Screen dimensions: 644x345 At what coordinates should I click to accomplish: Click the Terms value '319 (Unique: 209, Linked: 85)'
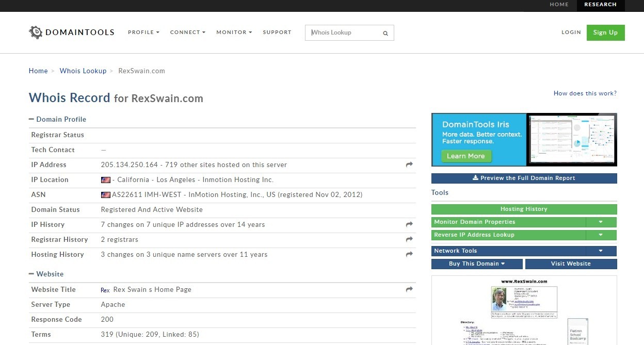click(x=150, y=335)
